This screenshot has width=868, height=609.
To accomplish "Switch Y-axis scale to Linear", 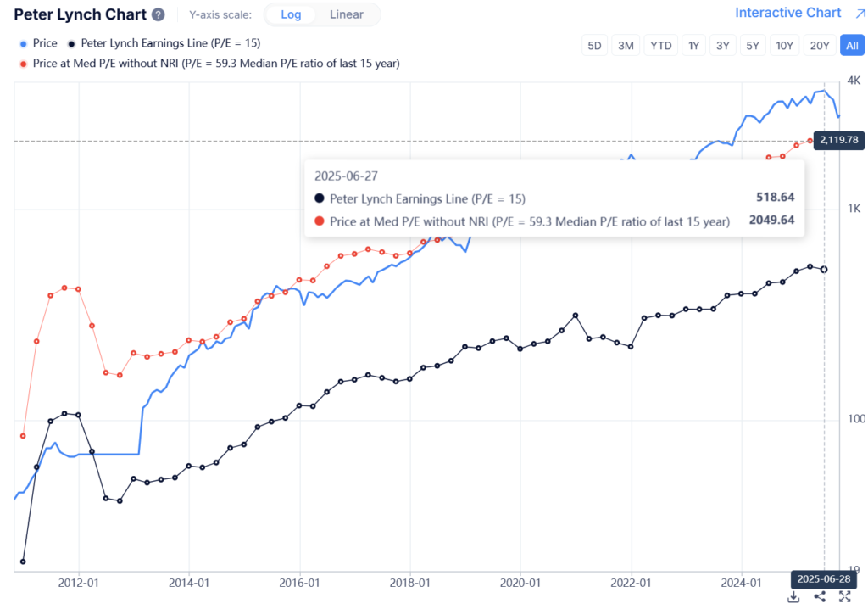I will click(346, 14).
